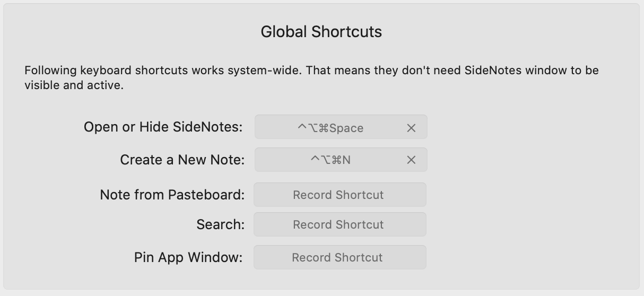
Task: Click the "Open or Hide SideNotes:" label
Action: [x=163, y=127]
